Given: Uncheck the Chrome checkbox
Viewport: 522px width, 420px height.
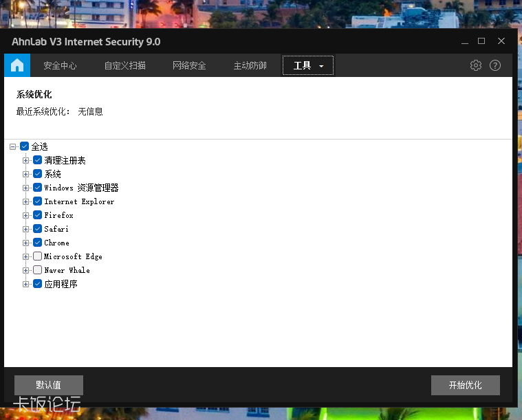Looking at the screenshot, I should coord(38,243).
